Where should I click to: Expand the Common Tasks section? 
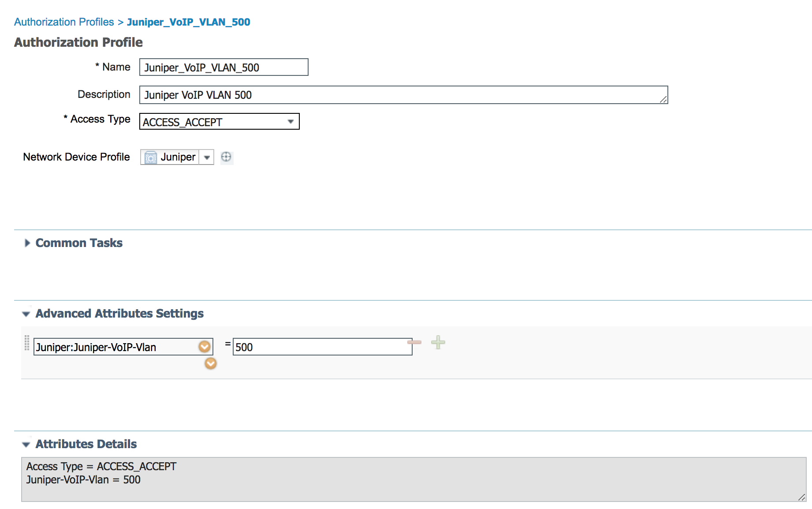[27, 243]
